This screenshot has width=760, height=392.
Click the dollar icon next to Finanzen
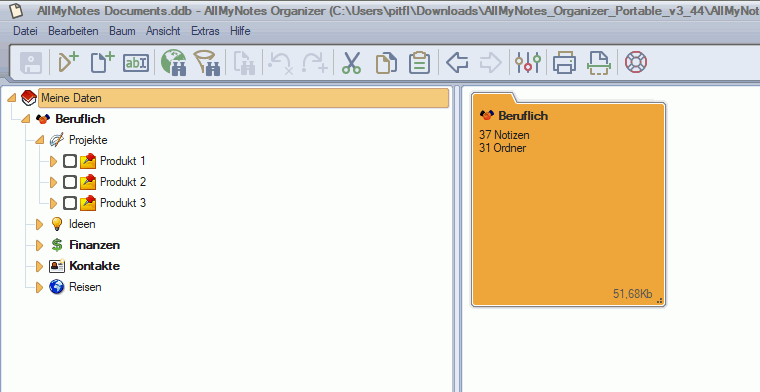[x=57, y=245]
